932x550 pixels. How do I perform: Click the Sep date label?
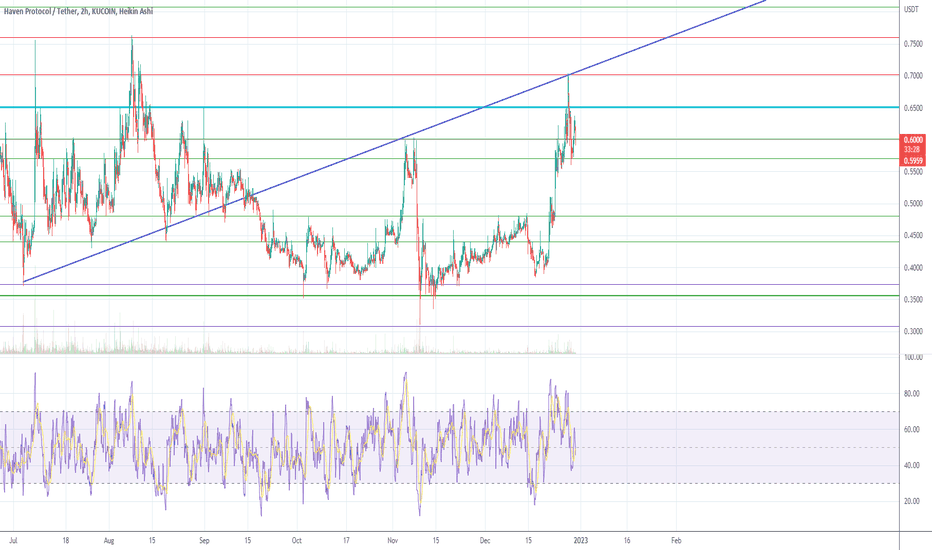pos(204,540)
